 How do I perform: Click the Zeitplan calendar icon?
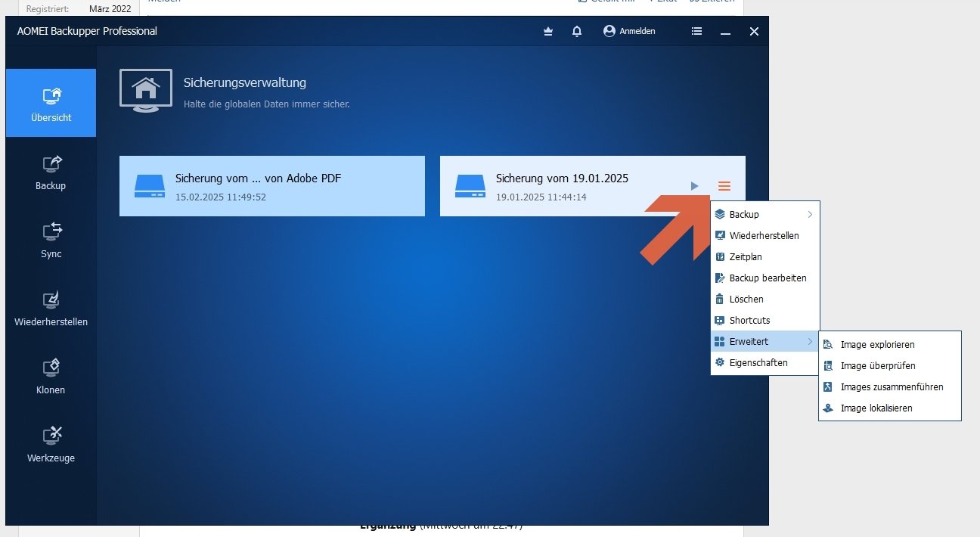coord(720,257)
